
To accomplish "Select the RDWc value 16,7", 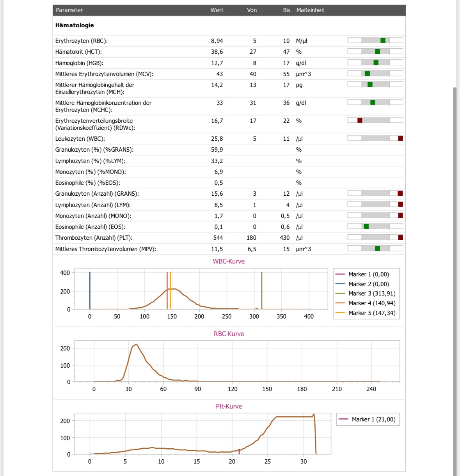I will [217, 121].
